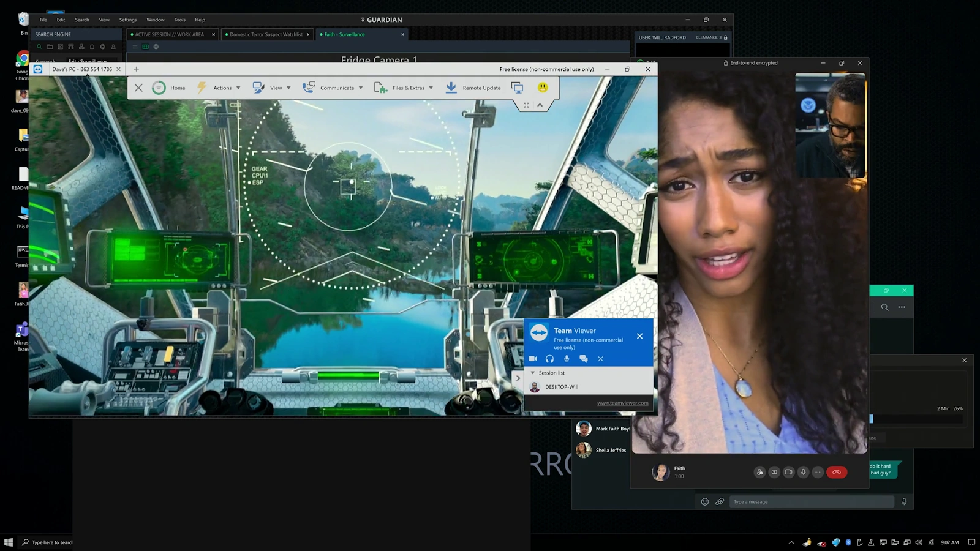Click the Type a message field

(x=812, y=501)
